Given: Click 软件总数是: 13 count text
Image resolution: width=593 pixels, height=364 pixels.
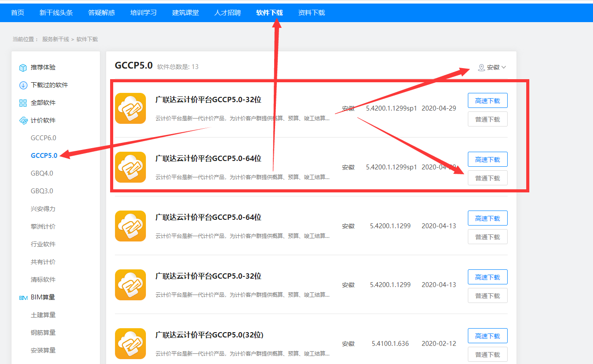Looking at the screenshot, I should [178, 67].
